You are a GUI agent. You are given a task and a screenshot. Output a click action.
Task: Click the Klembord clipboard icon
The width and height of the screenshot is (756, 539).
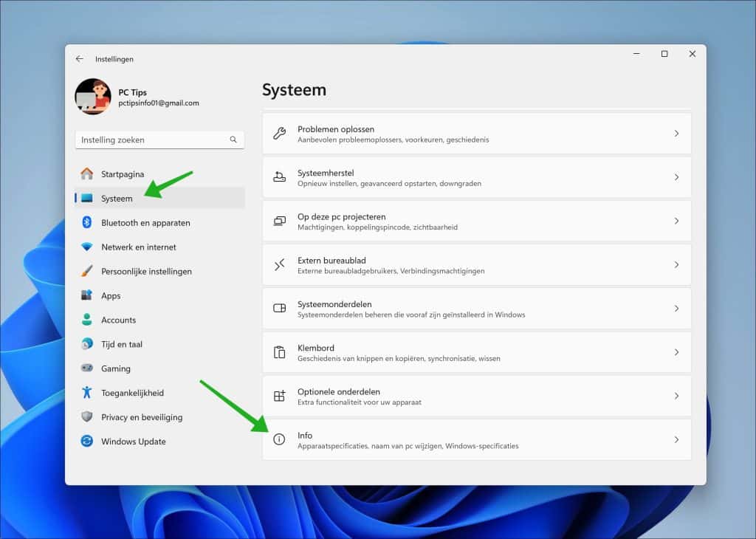tap(280, 352)
